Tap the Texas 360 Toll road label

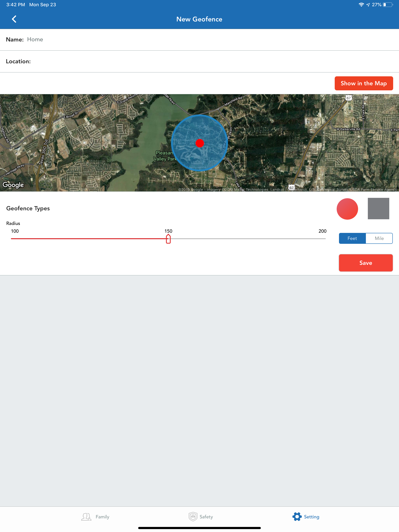(x=44, y=152)
